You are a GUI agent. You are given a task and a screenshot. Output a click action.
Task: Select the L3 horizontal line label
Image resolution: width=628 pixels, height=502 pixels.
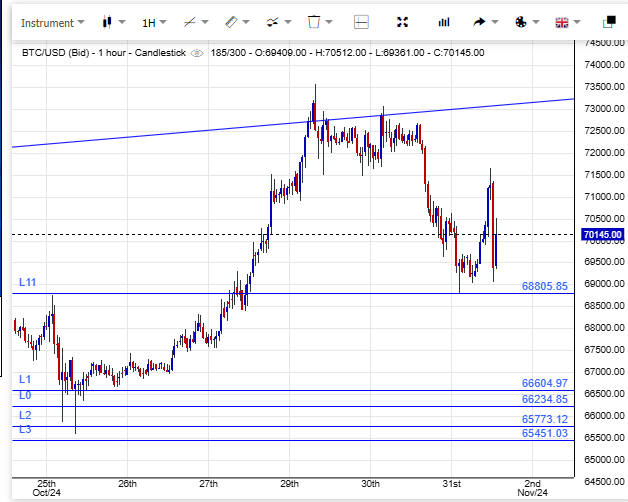point(25,429)
